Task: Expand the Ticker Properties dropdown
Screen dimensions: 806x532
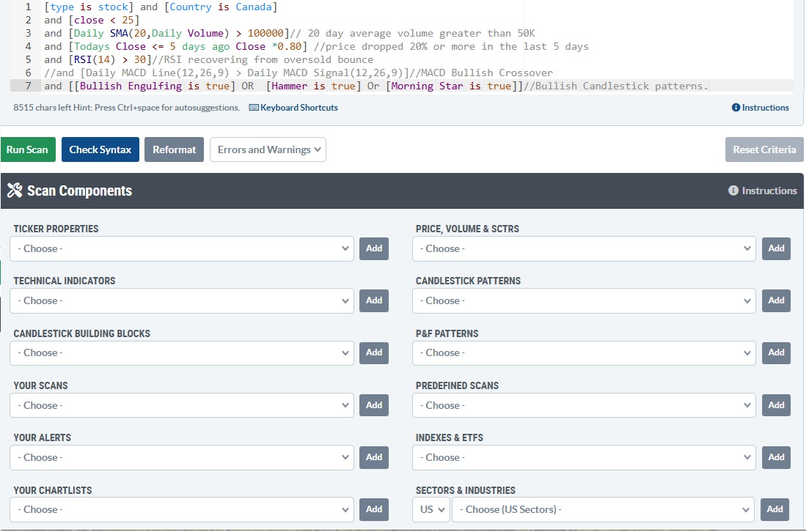Action: 182,248
